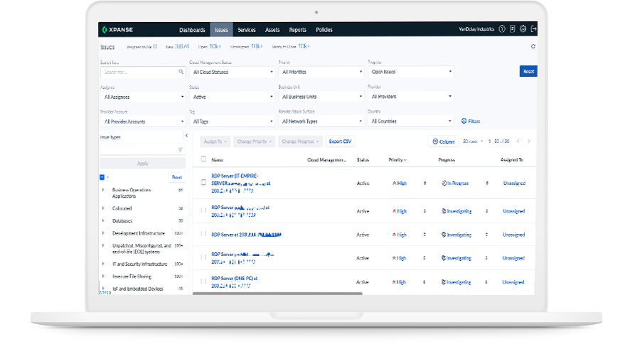Toggle the blue issue types select-all checkbox

102,177
